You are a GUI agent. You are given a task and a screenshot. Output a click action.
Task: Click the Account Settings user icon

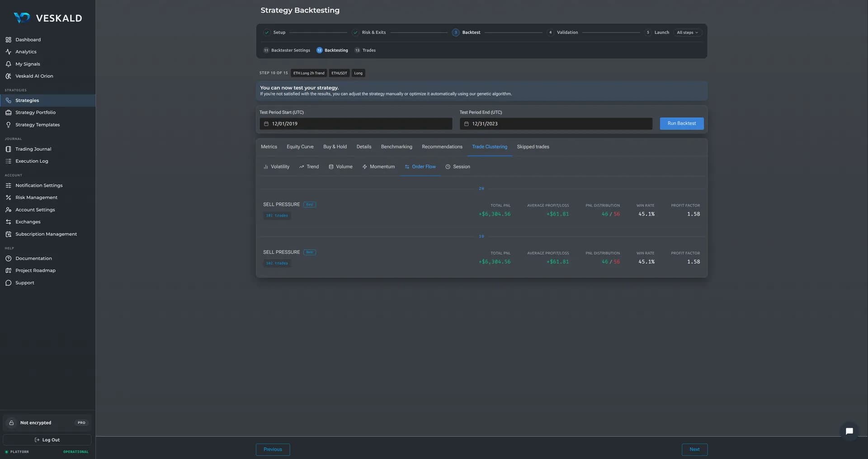pyautogui.click(x=8, y=210)
